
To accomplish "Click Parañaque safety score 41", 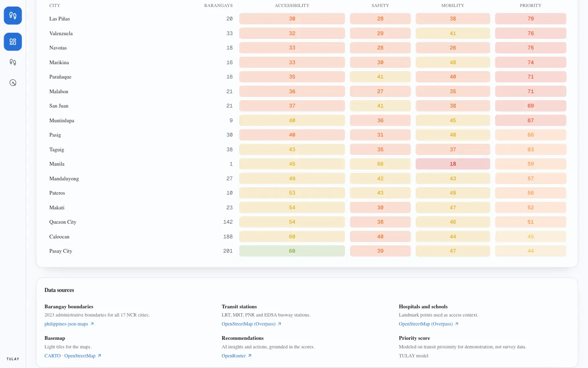I will pyautogui.click(x=380, y=77).
